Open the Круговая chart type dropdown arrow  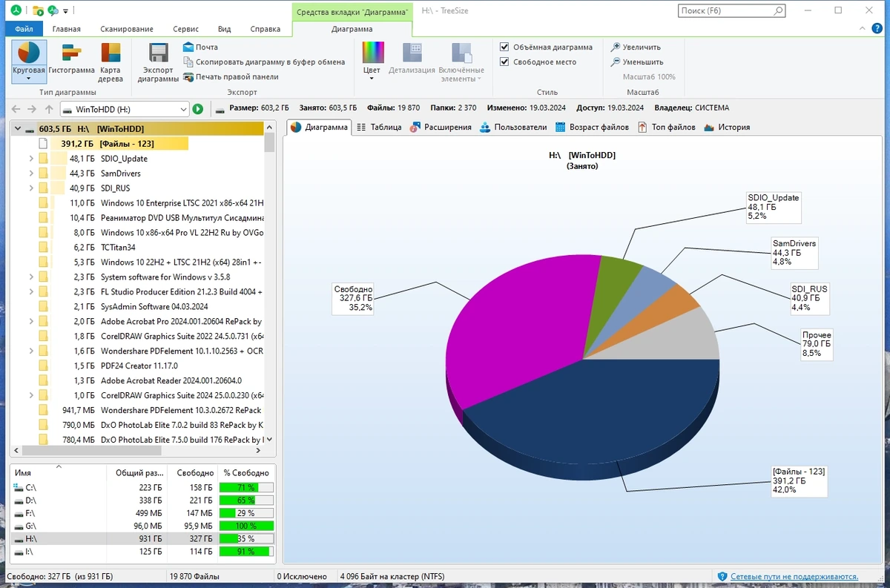(29, 79)
